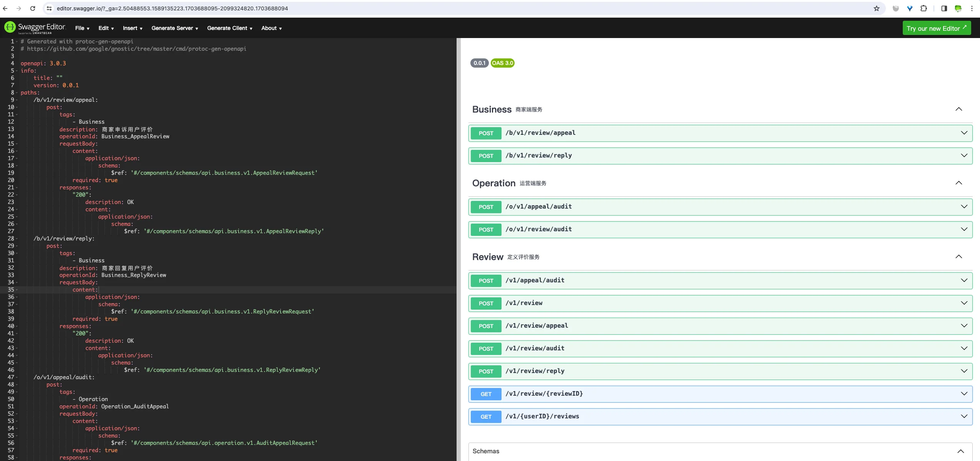Expand GET /v1/review/{reviewID} operation
The width and height of the screenshot is (980, 461).
pos(964,394)
